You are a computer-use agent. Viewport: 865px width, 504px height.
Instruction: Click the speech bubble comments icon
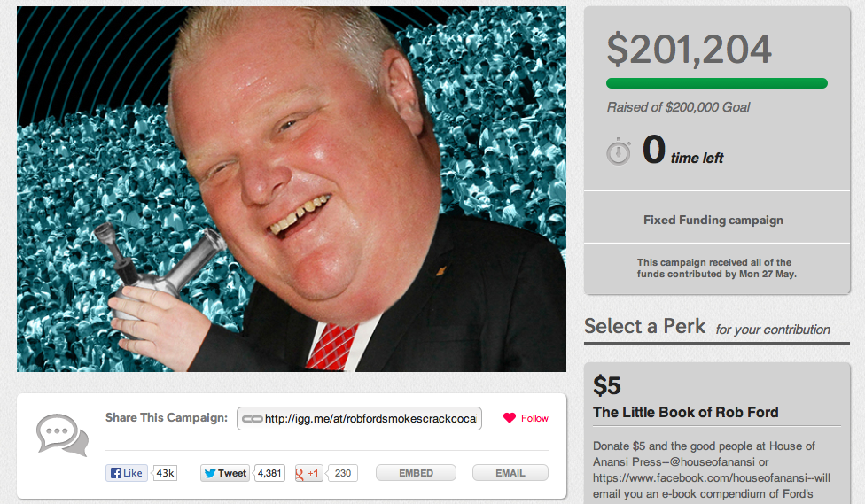[x=62, y=435]
